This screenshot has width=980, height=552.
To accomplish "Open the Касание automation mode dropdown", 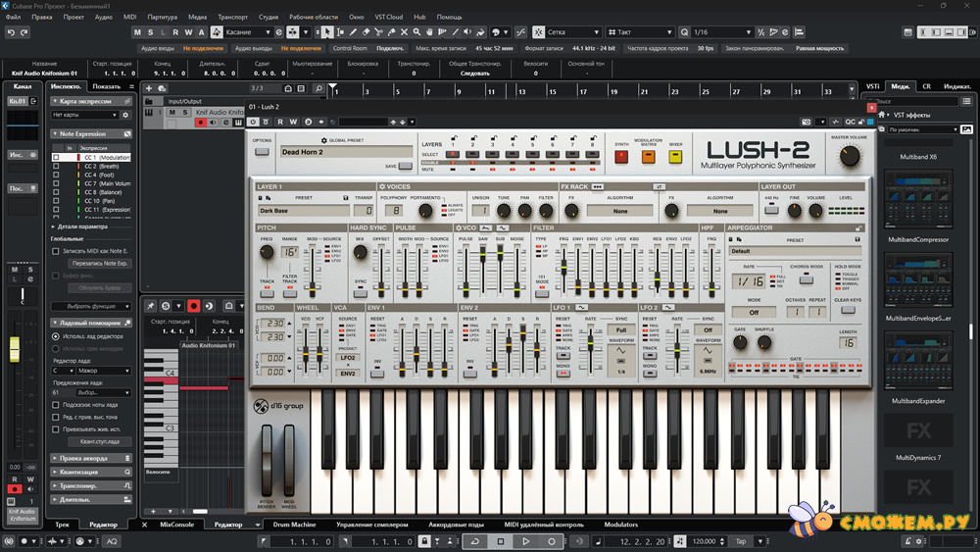I will pyautogui.click(x=248, y=32).
